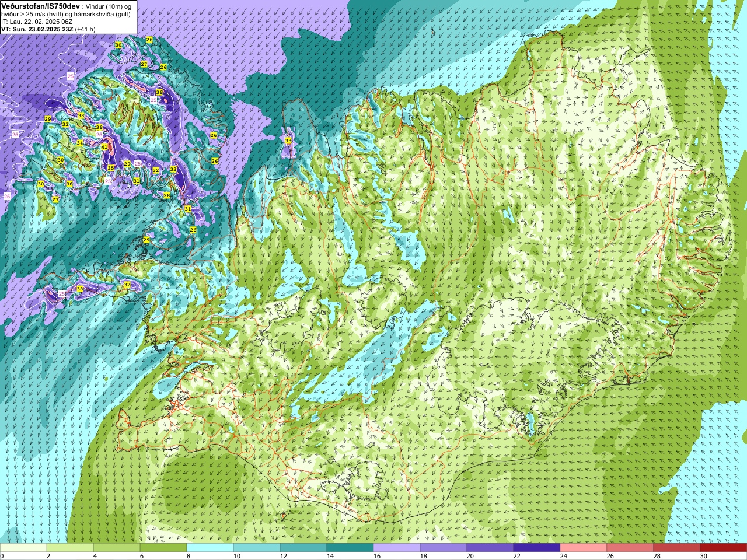The width and height of the screenshot is (747, 560).
Task: Click the yellow 35 gust label
Action: [111, 168]
